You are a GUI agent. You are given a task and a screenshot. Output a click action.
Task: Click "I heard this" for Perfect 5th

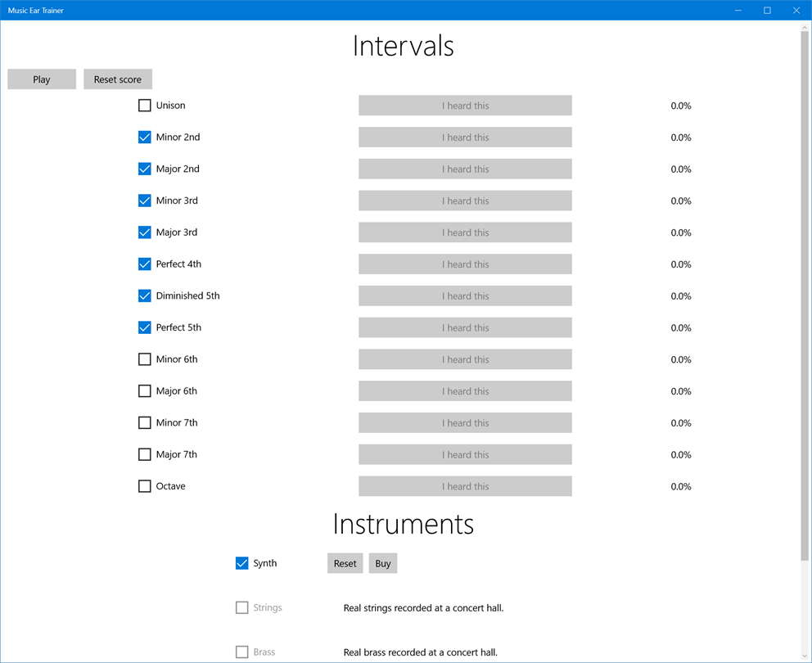point(465,328)
